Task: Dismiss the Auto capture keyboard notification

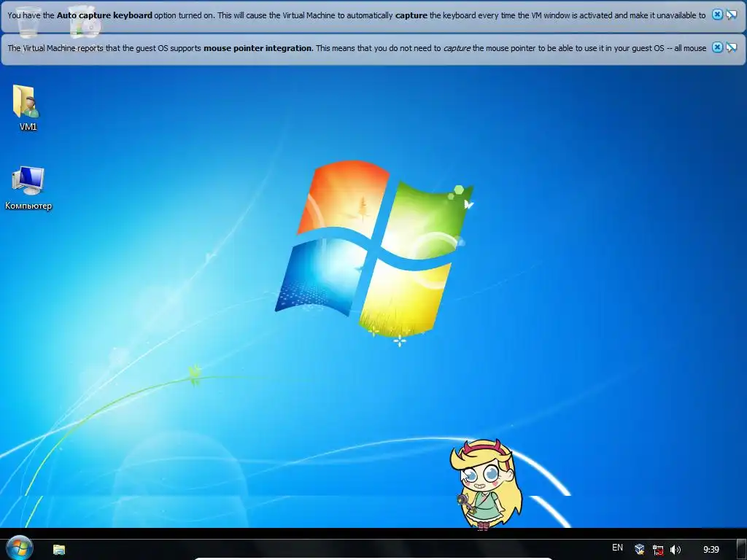Action: tap(717, 15)
